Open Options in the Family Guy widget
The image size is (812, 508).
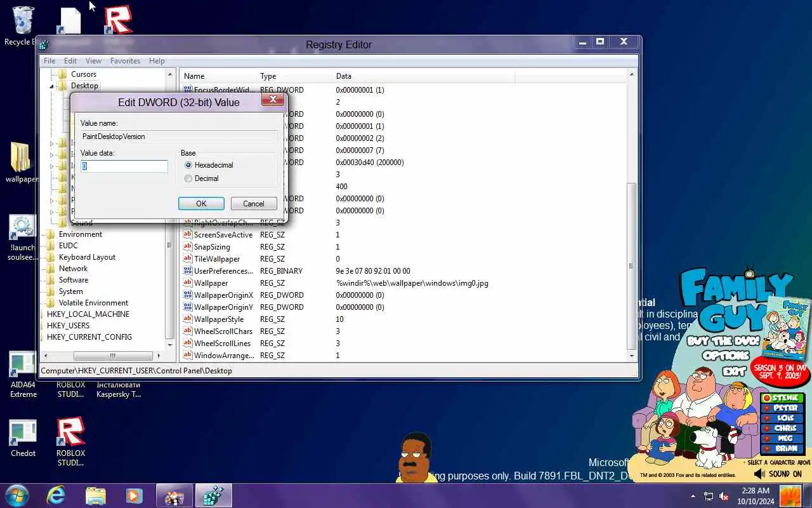click(726, 356)
